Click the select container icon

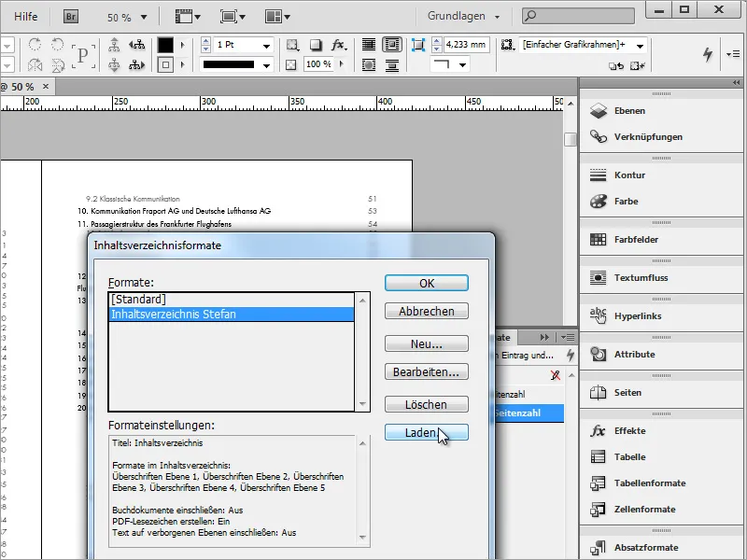click(114, 45)
